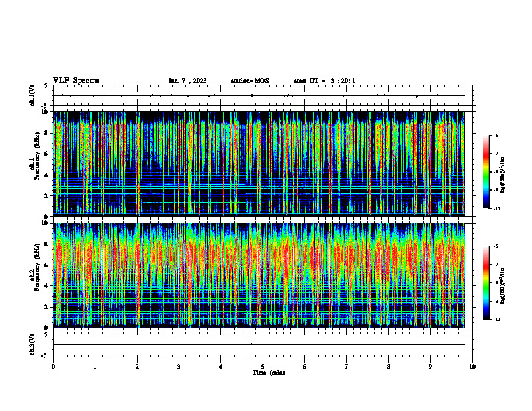Click the "5" tick on time axis
This screenshot has height=411, width=532.
(x=263, y=367)
